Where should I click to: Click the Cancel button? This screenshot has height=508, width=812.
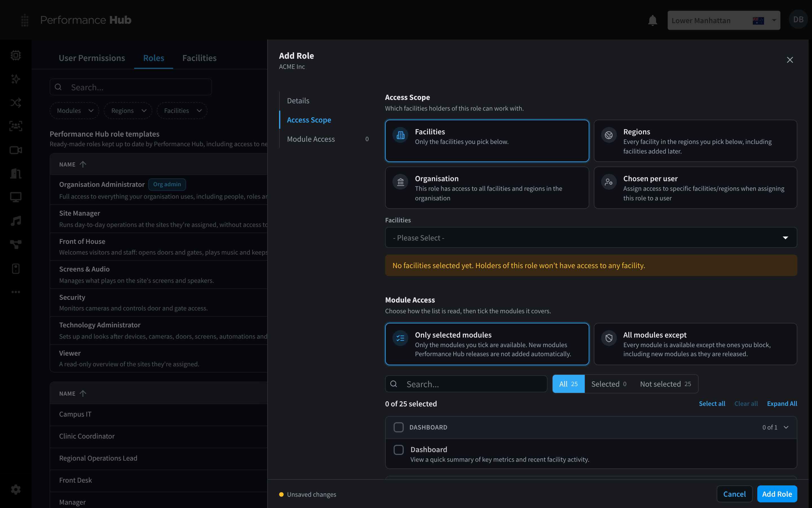(x=734, y=494)
